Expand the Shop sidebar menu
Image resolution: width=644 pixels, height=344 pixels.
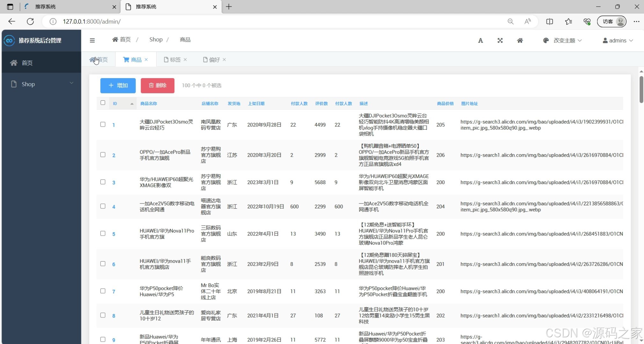pyautogui.click(x=41, y=84)
